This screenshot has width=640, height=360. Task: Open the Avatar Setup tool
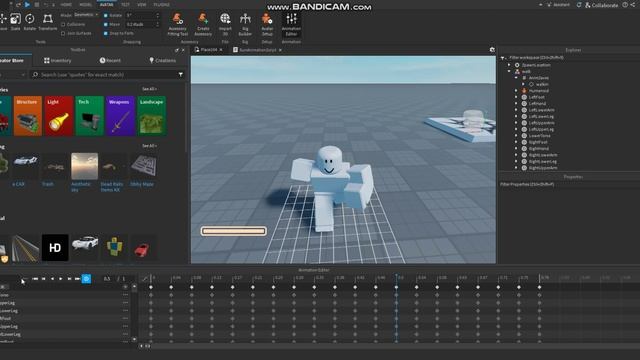(267, 24)
